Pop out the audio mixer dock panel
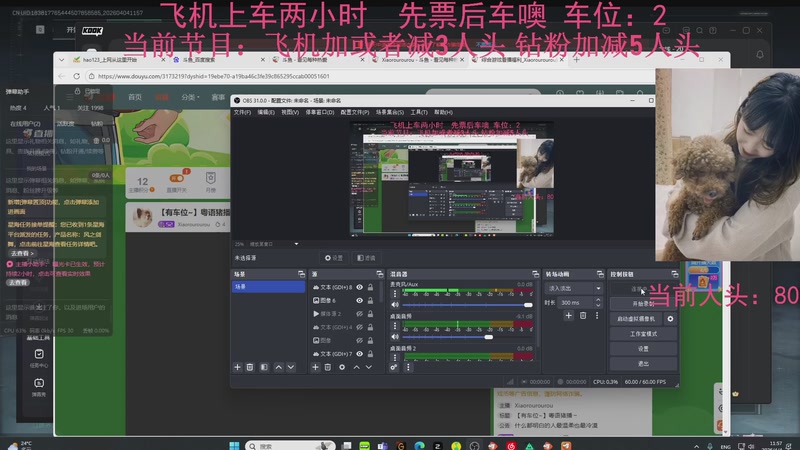The width and height of the screenshot is (800, 450). pyautogui.click(x=535, y=274)
